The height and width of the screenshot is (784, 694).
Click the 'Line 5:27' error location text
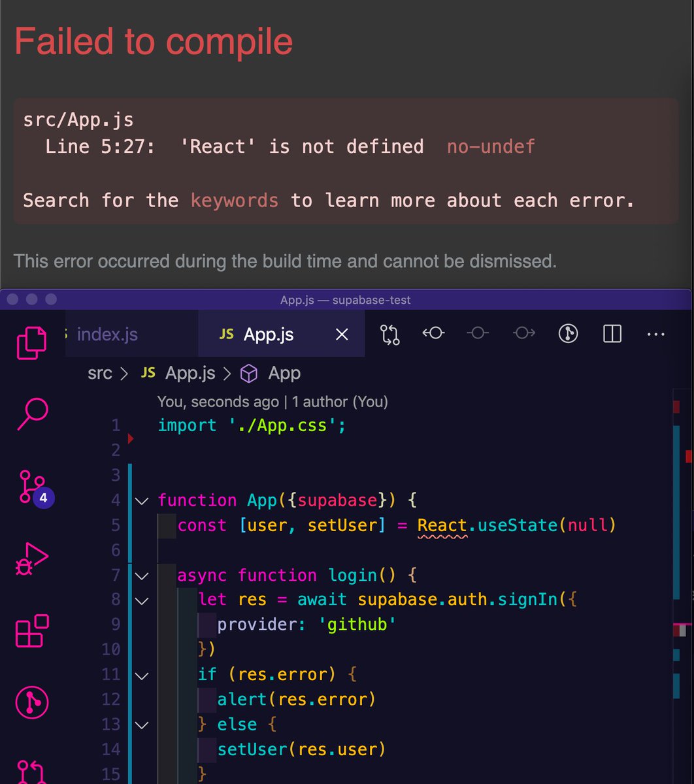100,146
